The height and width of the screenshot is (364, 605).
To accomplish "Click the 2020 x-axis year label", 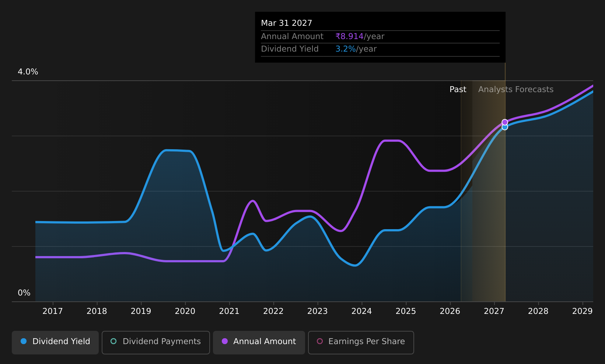I will [185, 311].
